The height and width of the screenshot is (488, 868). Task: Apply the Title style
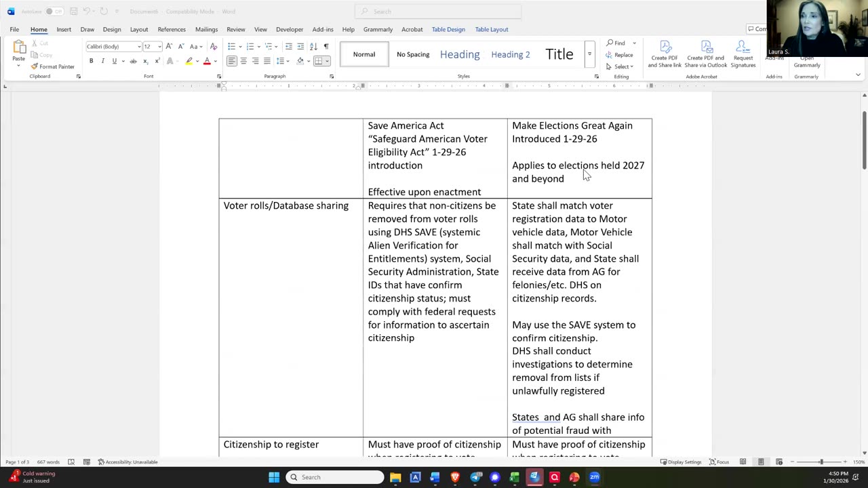click(559, 54)
